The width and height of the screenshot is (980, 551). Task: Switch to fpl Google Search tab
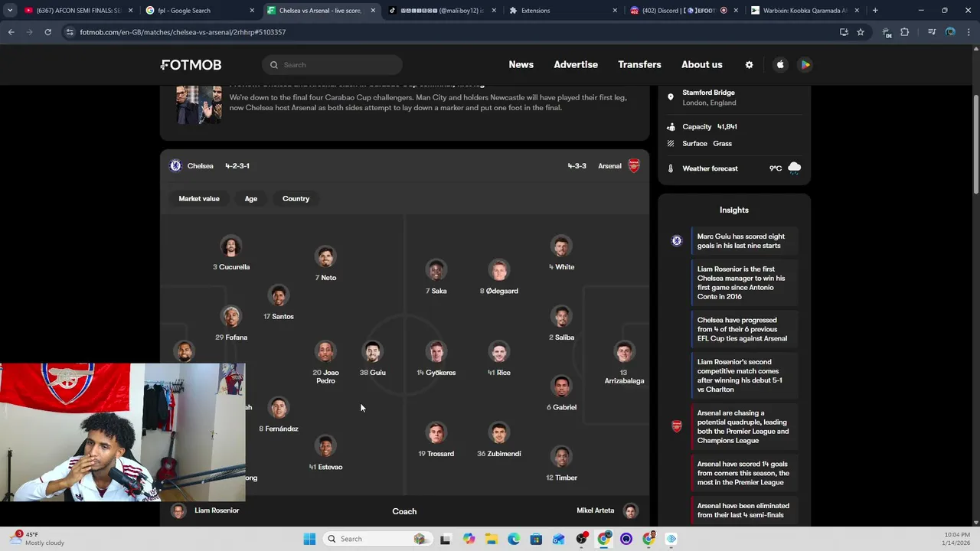click(x=199, y=11)
